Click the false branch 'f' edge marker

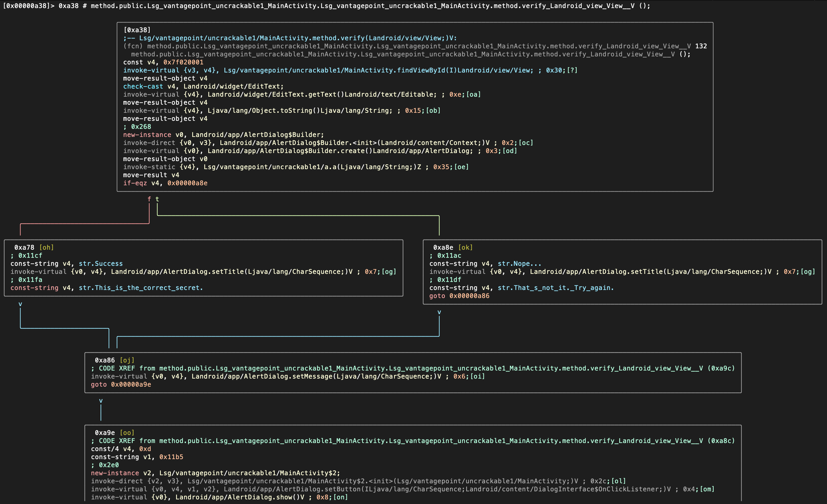click(x=149, y=199)
